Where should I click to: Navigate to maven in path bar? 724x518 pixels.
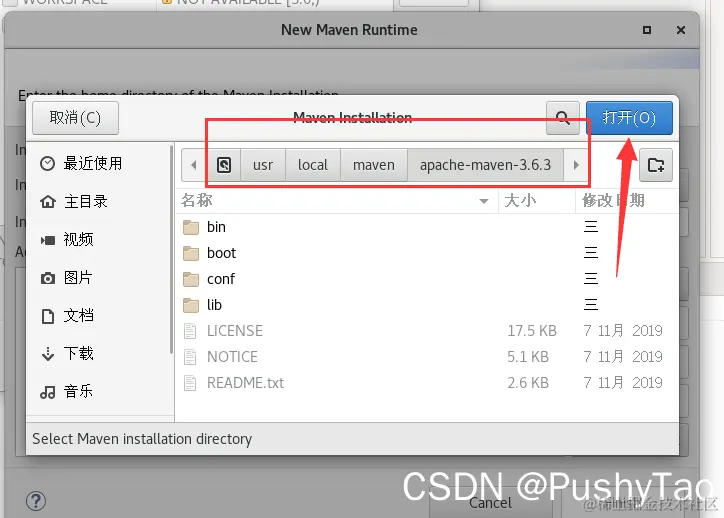point(374,165)
